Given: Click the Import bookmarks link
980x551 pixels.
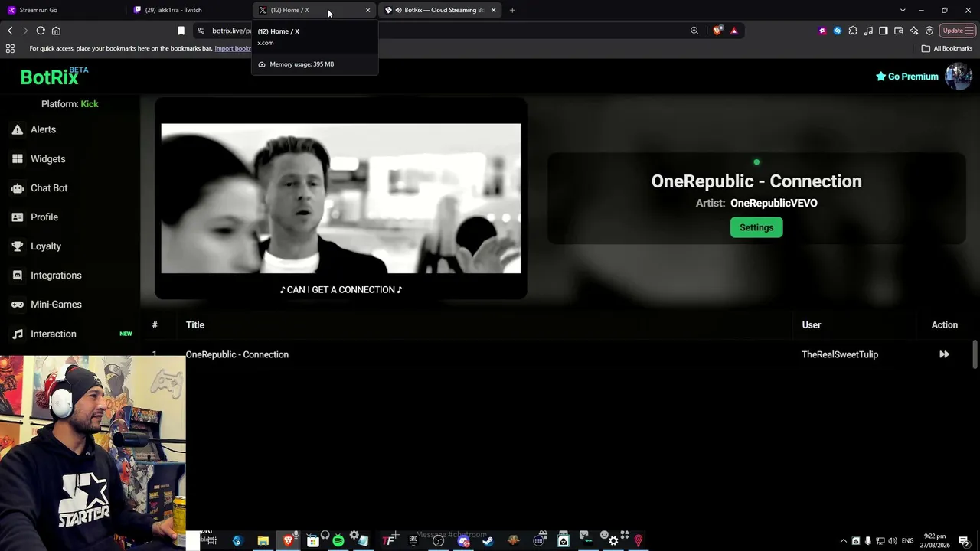Looking at the screenshot, I should coord(233,48).
